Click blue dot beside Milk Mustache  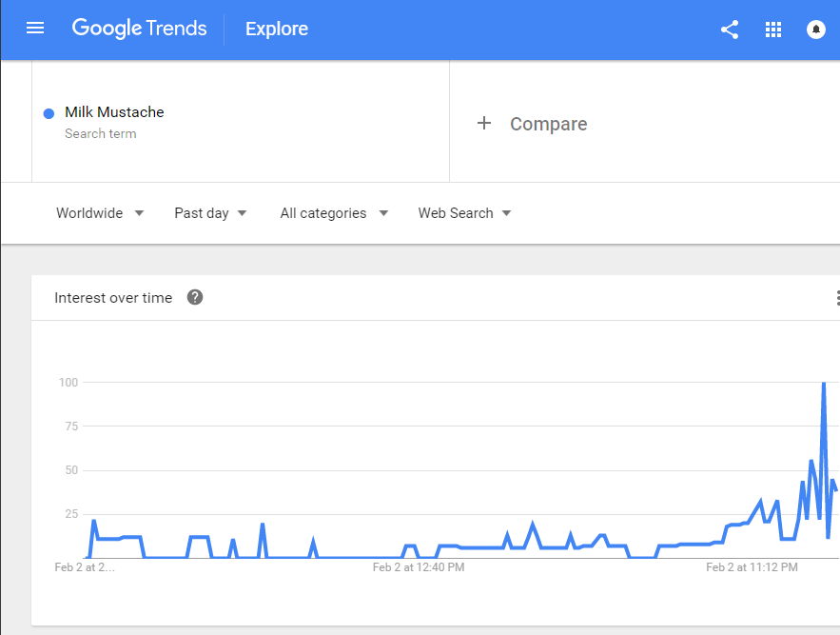49,113
